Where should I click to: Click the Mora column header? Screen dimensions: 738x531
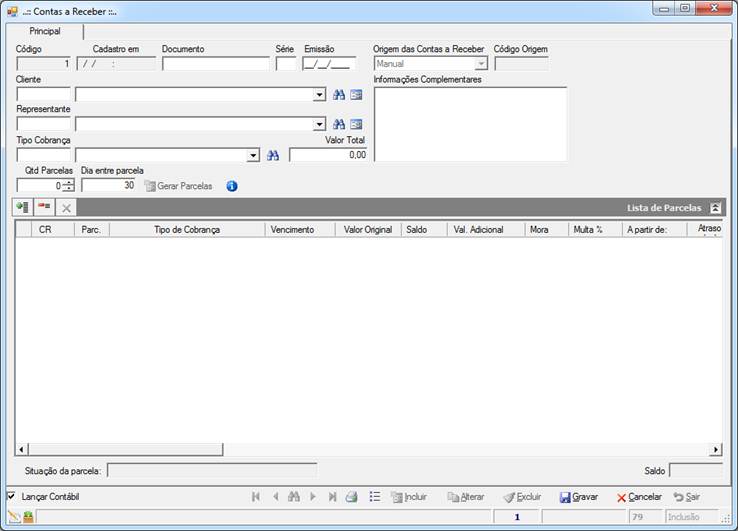pos(546,230)
